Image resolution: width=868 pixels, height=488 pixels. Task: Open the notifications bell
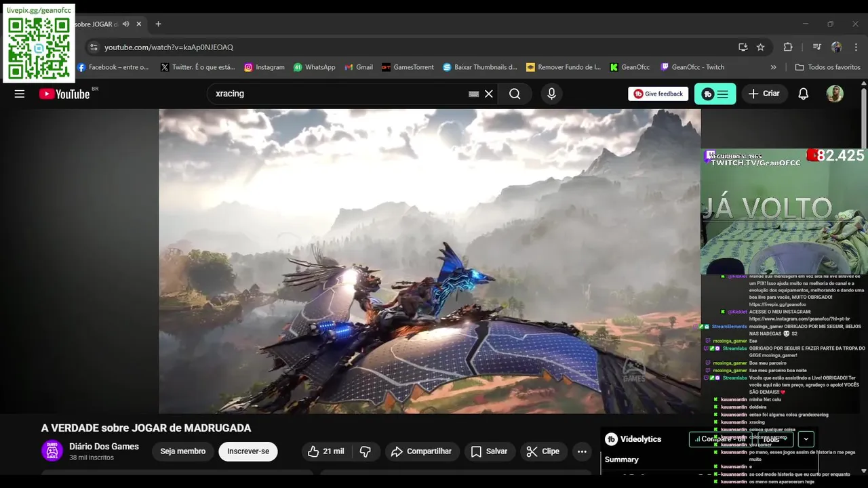click(804, 94)
